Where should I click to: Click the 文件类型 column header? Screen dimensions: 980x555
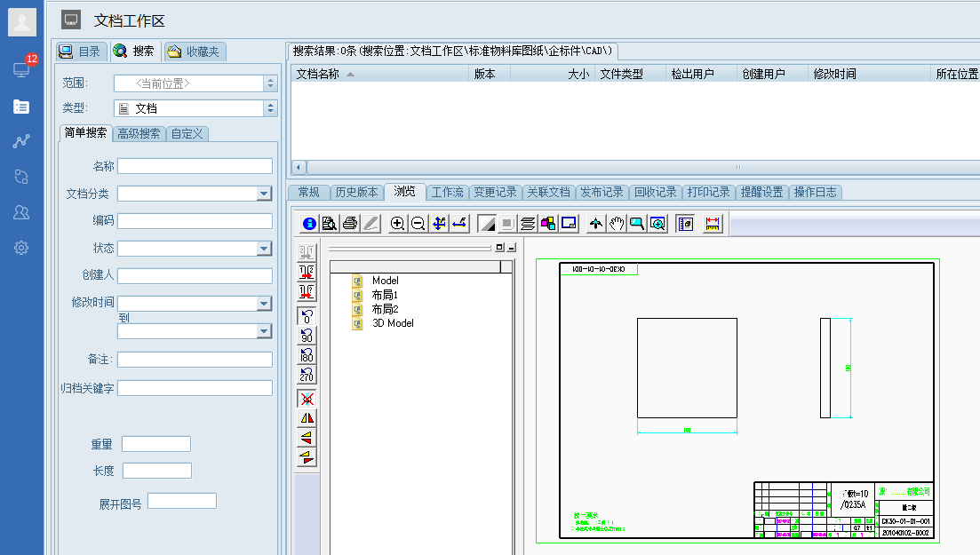(630, 74)
